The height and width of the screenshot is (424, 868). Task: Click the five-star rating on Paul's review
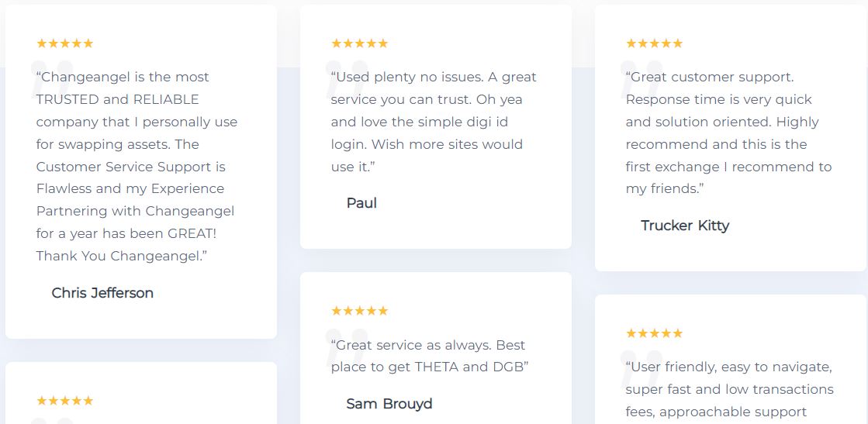(359, 43)
